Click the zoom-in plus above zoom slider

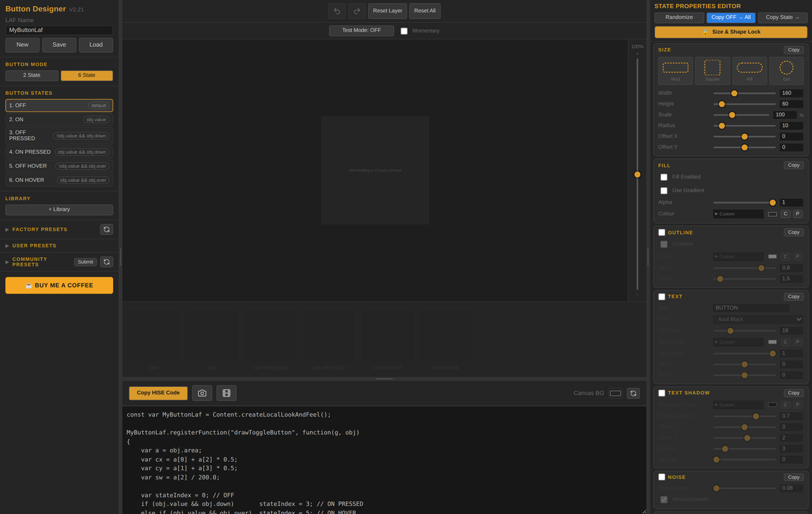pos(637,53)
